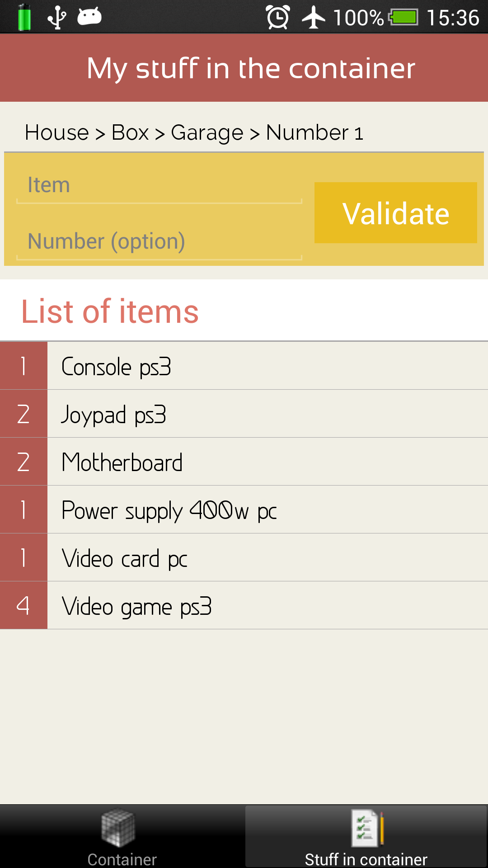Tap the Android debug status icon
The width and height of the screenshot is (488, 868).
(x=89, y=17)
